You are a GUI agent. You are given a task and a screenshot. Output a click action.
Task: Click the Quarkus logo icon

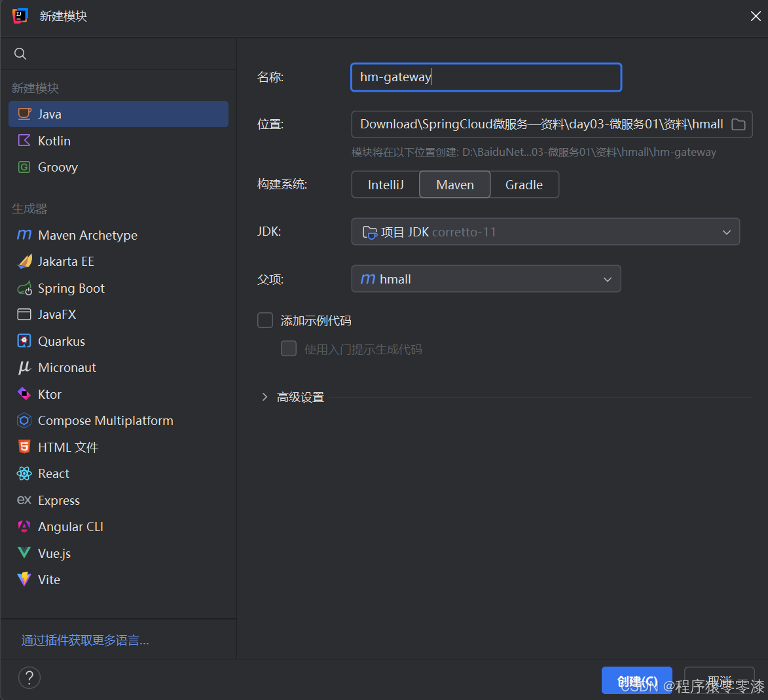coord(24,341)
